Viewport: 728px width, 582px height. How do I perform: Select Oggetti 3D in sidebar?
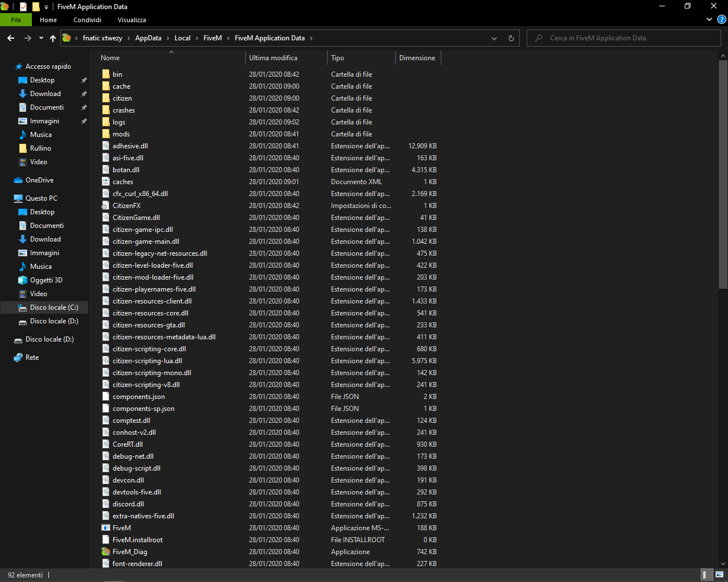point(46,280)
